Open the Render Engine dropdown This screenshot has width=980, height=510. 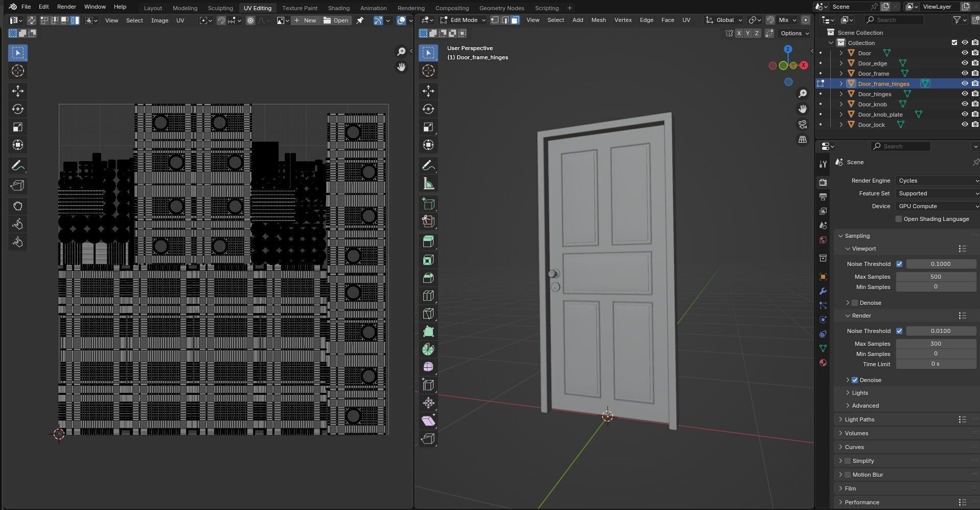point(938,181)
